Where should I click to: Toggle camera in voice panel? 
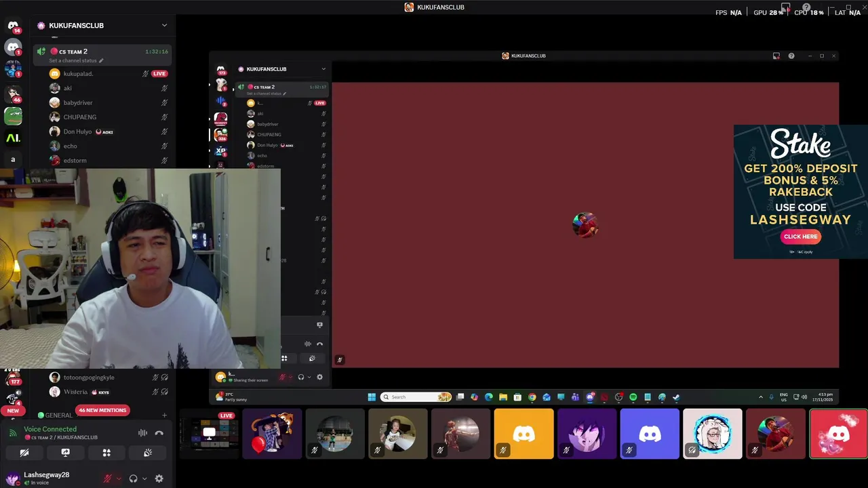tap(24, 453)
